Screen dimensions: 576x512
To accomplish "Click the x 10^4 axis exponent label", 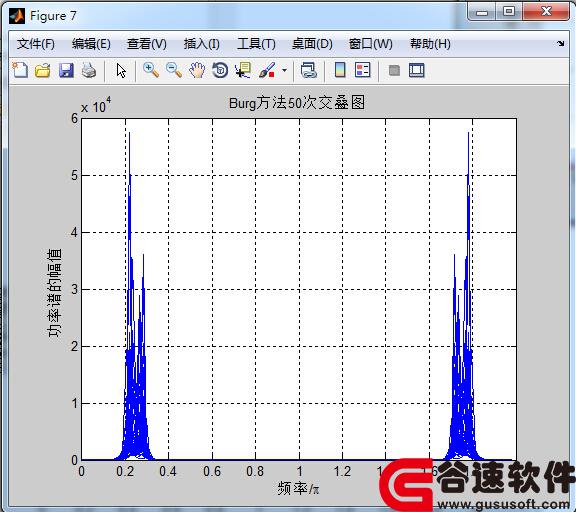I will click(x=96, y=105).
